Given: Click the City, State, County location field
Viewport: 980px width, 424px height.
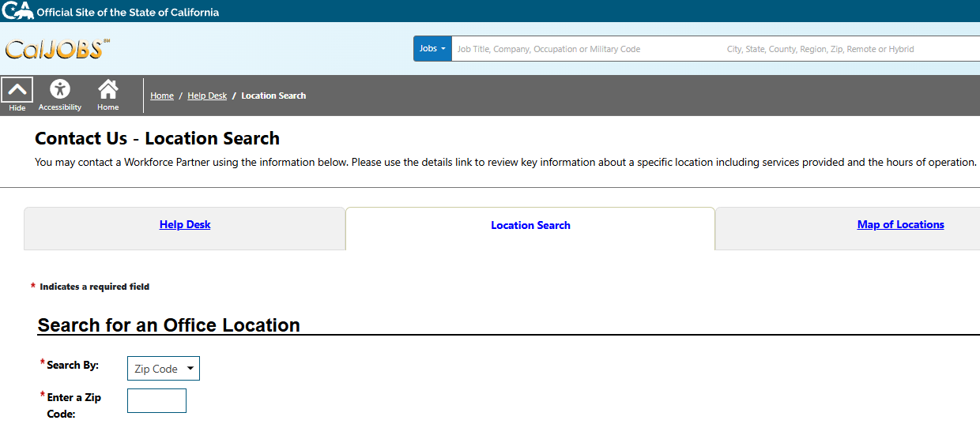Looking at the screenshot, I should coord(846,49).
